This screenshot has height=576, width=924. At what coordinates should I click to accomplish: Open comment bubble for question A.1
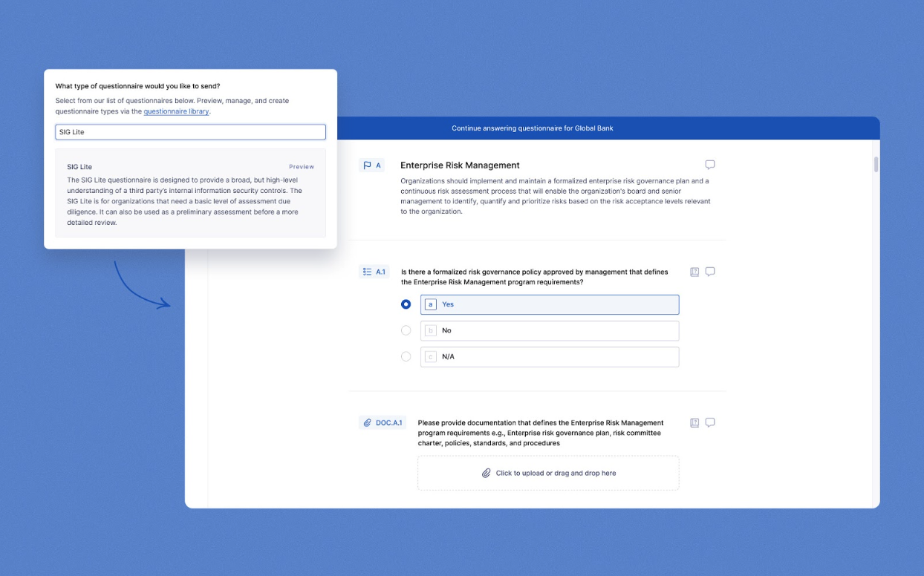point(710,272)
